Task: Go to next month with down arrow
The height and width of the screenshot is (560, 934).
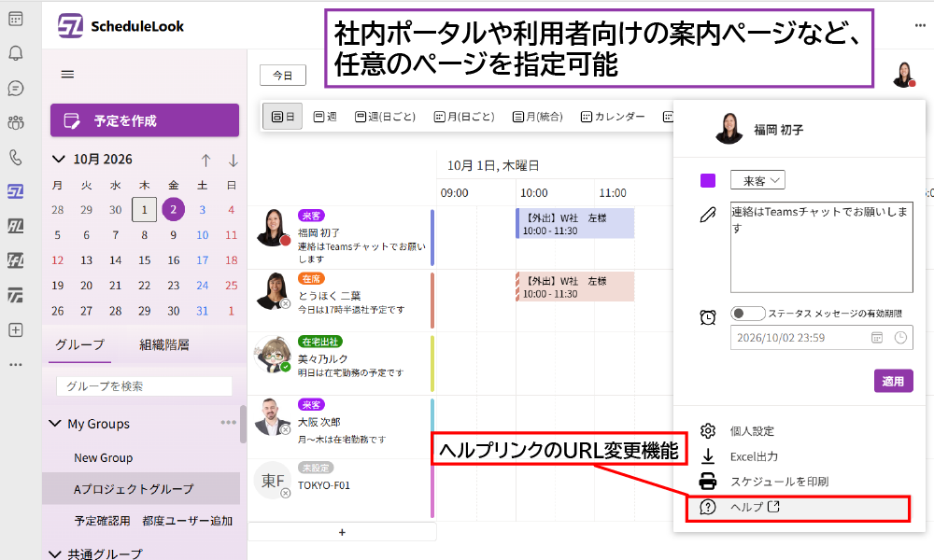Action: 233,161
